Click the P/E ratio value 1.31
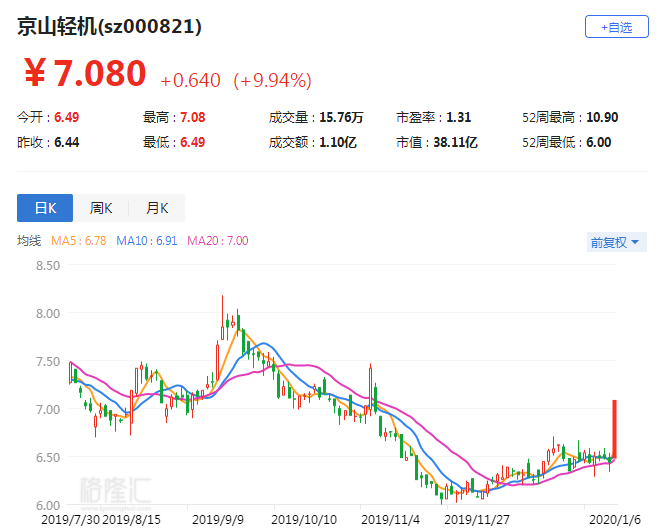The height and width of the screenshot is (531, 668). (458, 117)
